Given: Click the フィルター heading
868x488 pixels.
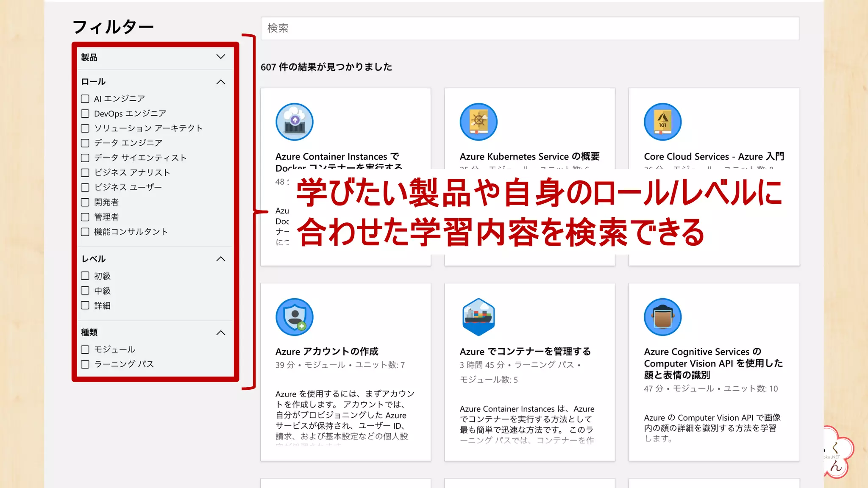Looking at the screenshot, I should [113, 27].
